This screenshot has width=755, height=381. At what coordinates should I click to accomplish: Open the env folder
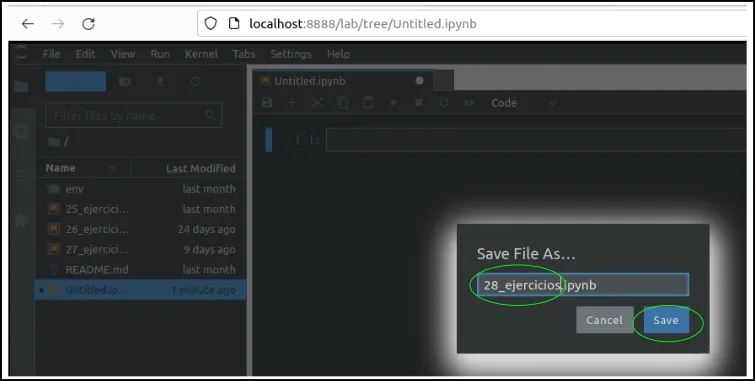[x=141, y=189]
